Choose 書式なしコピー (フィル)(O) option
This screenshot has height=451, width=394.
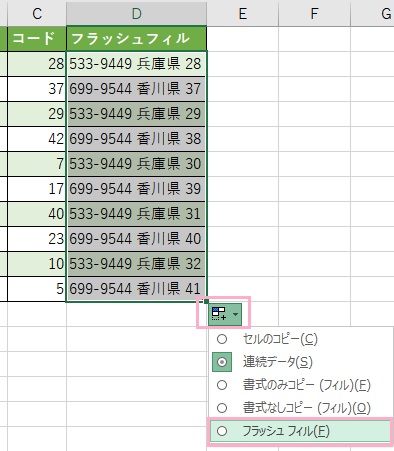299,407
